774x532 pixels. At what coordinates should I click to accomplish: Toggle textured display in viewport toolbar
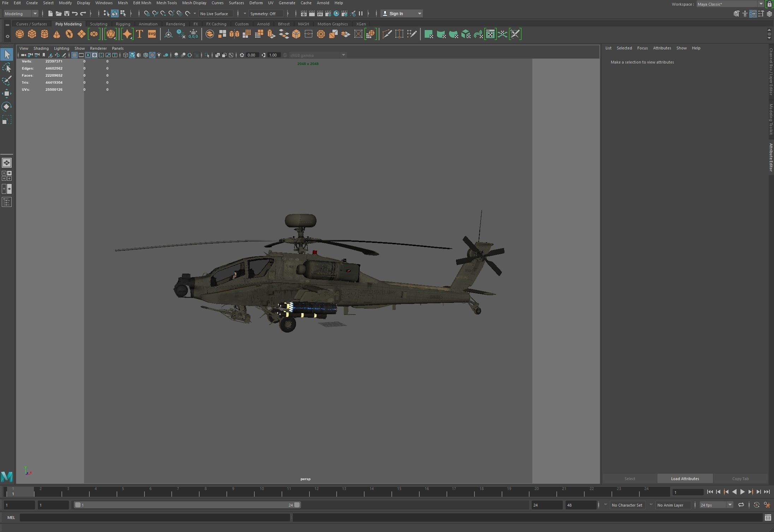tap(152, 55)
